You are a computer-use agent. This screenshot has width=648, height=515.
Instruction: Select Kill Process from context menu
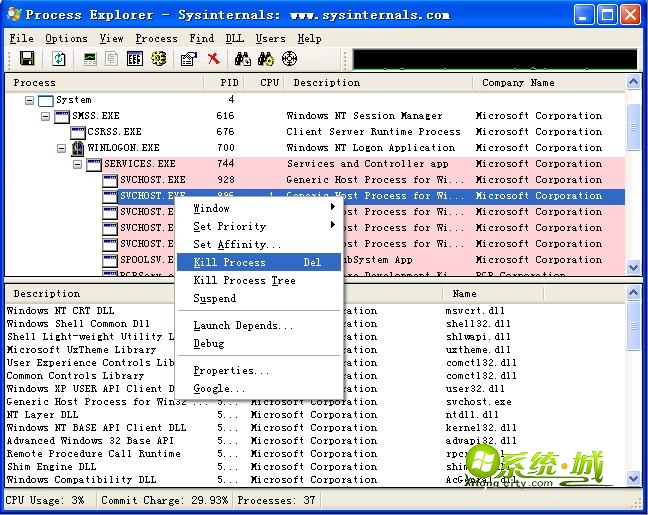coord(230,262)
